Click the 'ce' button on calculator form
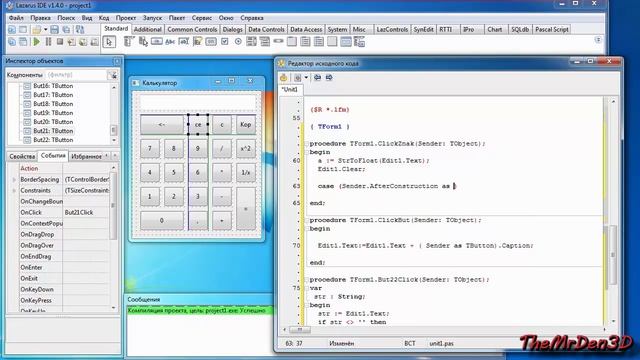The height and width of the screenshot is (360, 640). (198, 124)
